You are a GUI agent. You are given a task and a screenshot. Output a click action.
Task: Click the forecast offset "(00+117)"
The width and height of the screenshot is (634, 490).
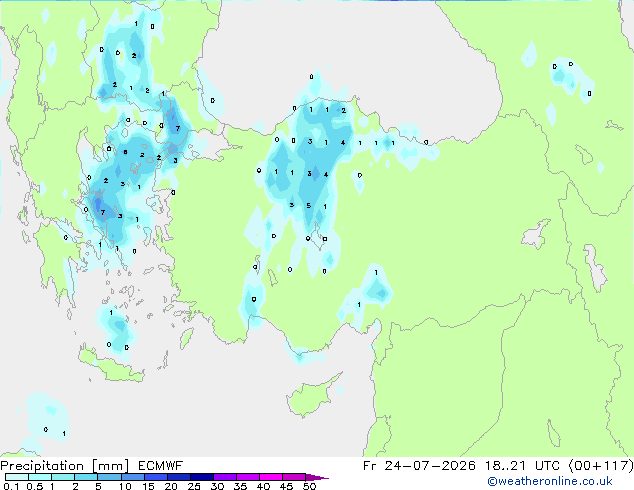click(601, 466)
